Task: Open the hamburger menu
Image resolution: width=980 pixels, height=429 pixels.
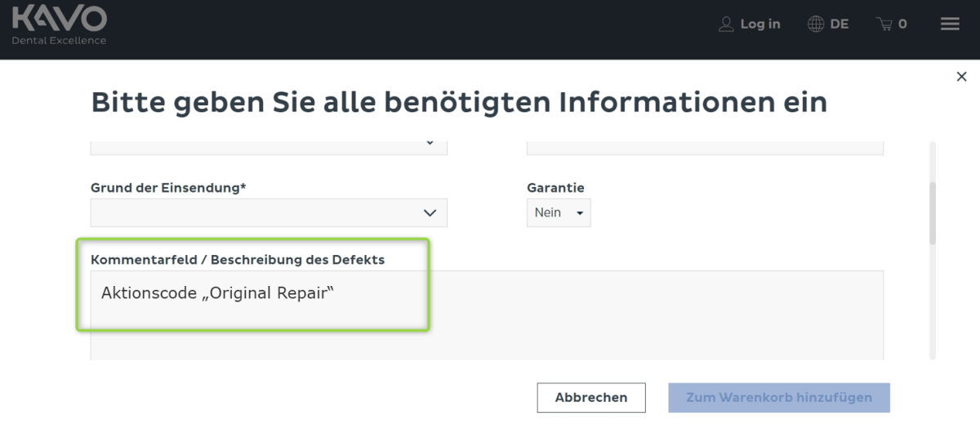Action: (x=950, y=25)
